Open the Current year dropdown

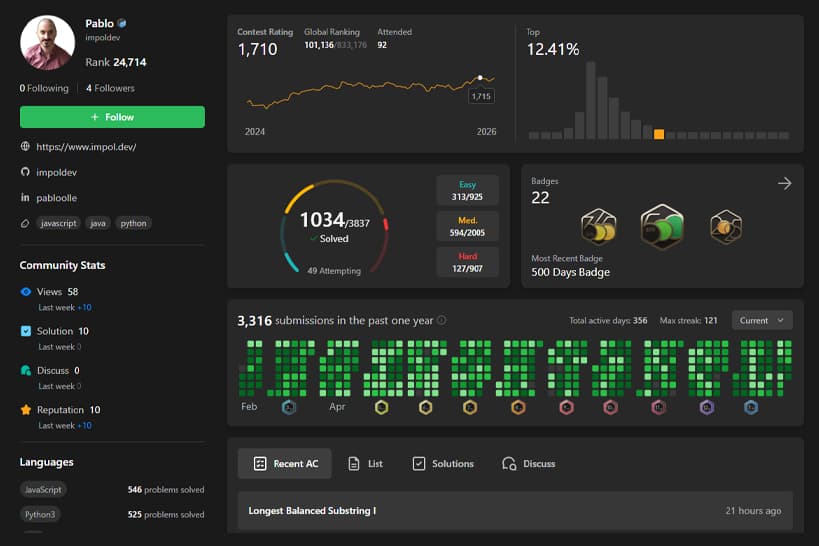coord(762,320)
